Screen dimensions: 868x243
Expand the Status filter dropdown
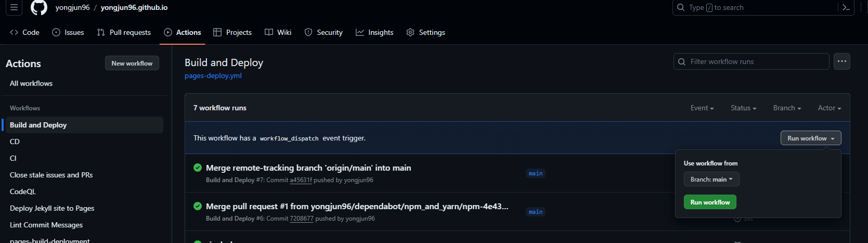click(743, 108)
